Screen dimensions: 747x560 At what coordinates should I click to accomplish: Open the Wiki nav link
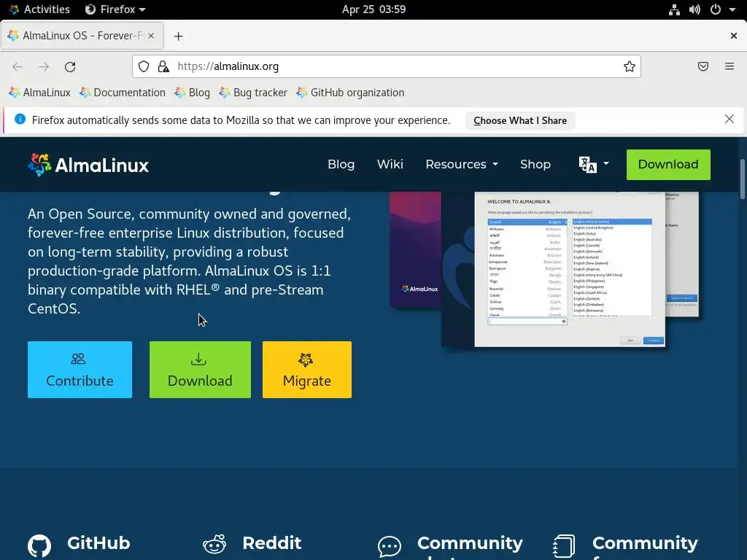tap(390, 164)
